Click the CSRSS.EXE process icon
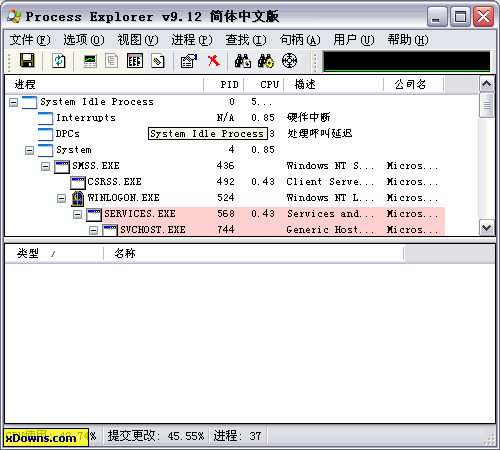500x450 pixels. pos(78,182)
